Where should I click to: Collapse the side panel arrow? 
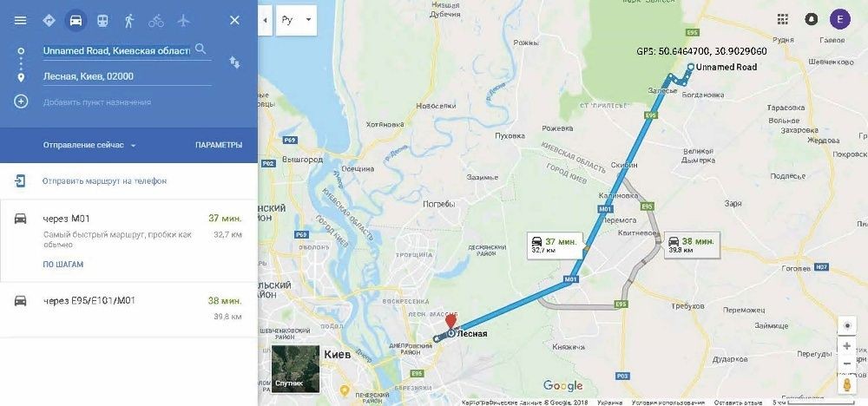pos(265,21)
